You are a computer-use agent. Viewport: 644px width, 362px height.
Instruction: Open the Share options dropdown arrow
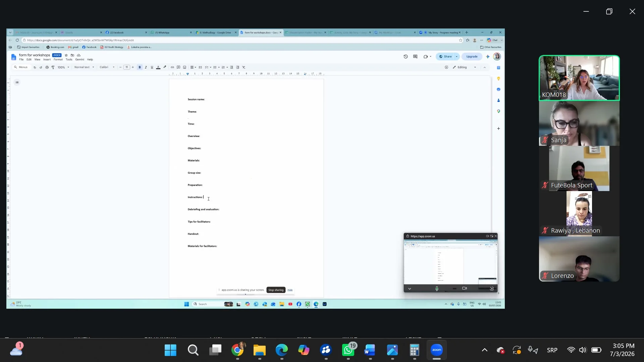[457, 57]
